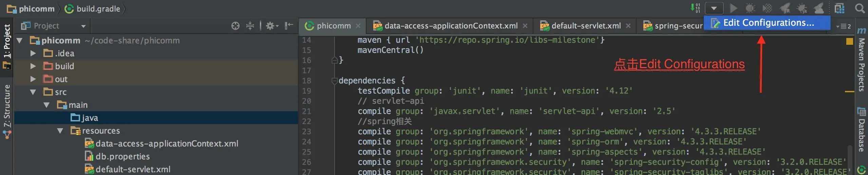Open the Project Structure dialog icon
Image resolution: width=868 pixels, height=175 pixels.
839,8
